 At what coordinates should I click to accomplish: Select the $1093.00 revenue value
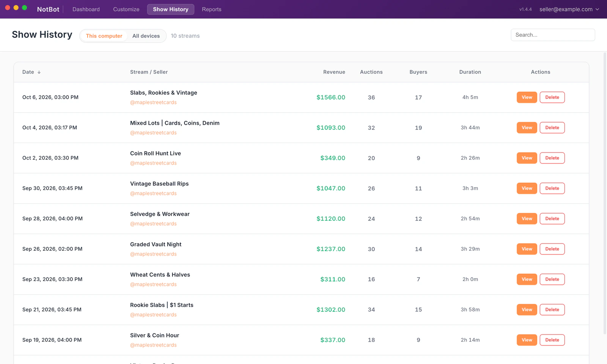(x=331, y=128)
